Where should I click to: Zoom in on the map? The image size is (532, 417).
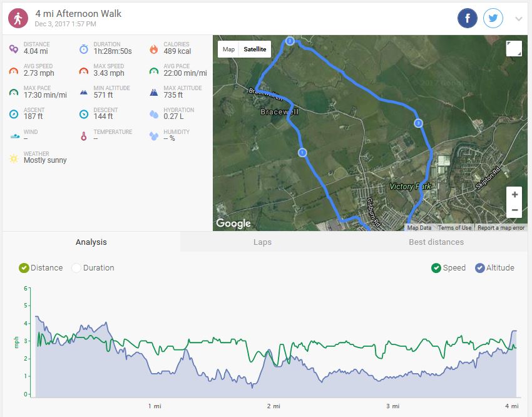(x=514, y=194)
